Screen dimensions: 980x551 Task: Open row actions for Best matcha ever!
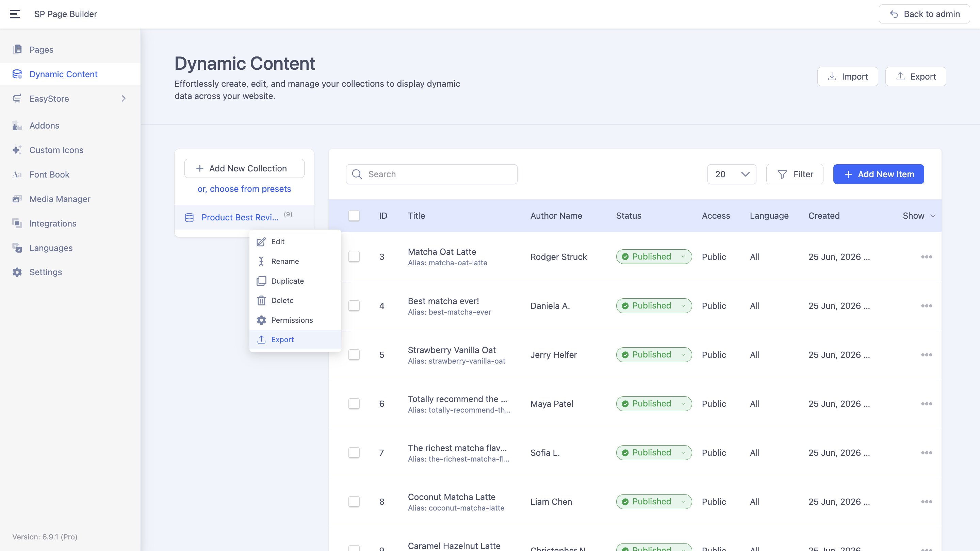click(x=926, y=306)
